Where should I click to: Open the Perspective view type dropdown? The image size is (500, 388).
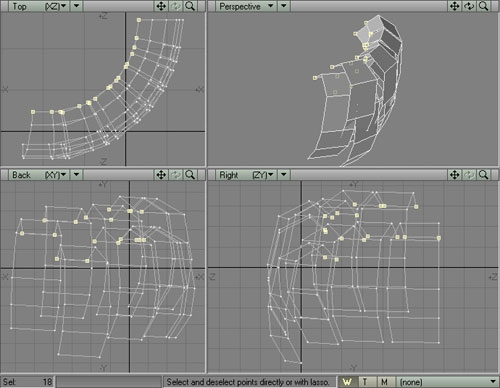246,6
